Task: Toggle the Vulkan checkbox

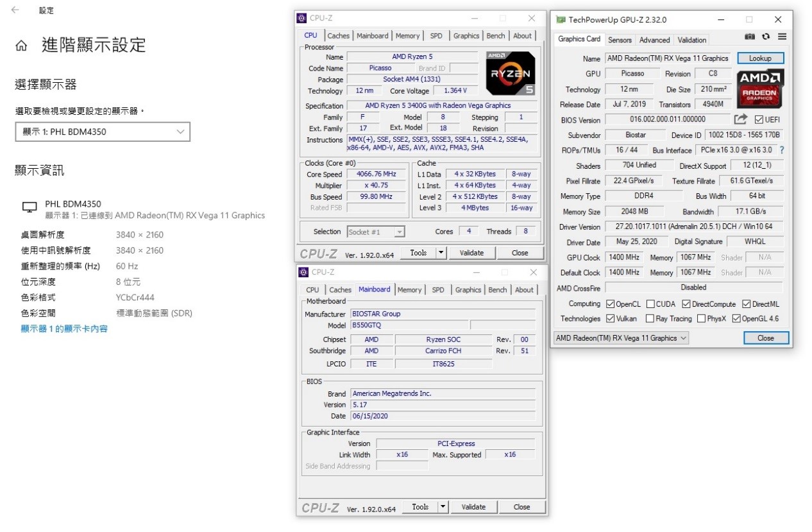Action: [x=610, y=318]
